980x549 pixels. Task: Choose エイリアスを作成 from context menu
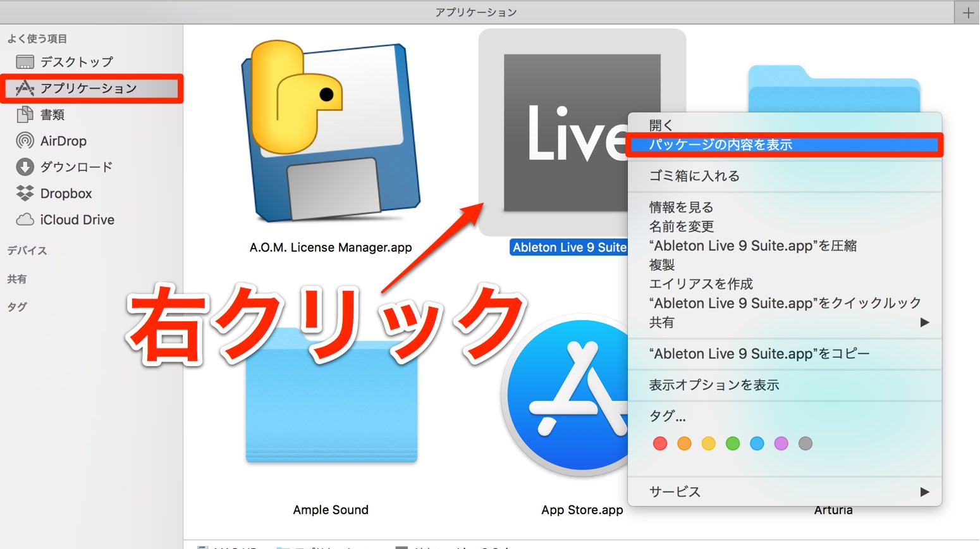784,284
